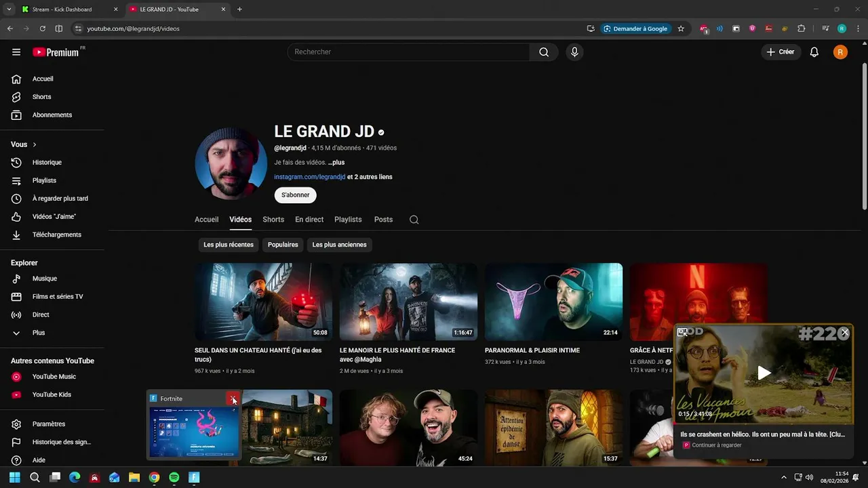Open the Chrome three-dot menu

(857, 28)
